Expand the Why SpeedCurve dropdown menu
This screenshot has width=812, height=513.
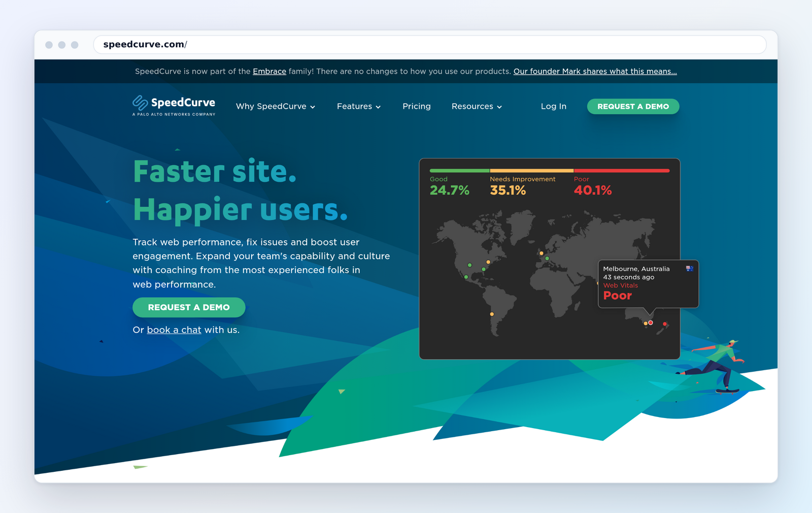pyautogui.click(x=276, y=107)
